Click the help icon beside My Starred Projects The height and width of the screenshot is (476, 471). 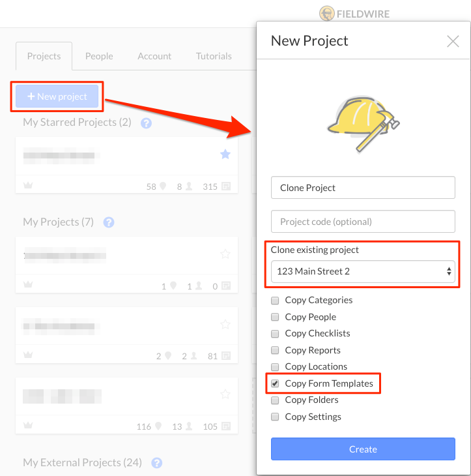[146, 123]
